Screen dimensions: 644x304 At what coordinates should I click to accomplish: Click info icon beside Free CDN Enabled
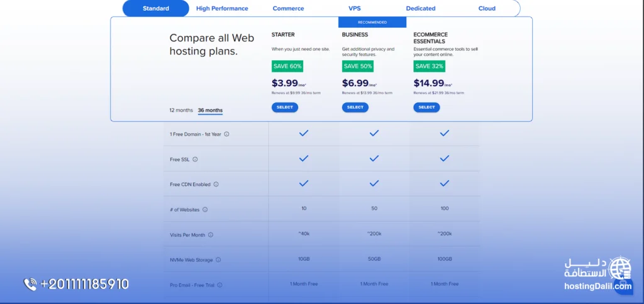tap(216, 185)
